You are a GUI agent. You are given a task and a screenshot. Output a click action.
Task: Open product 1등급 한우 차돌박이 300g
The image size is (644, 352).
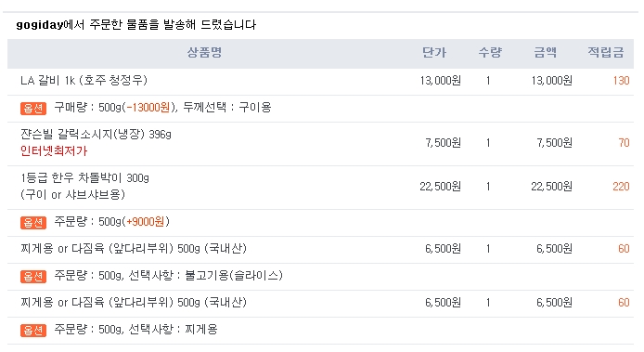[x=84, y=178]
